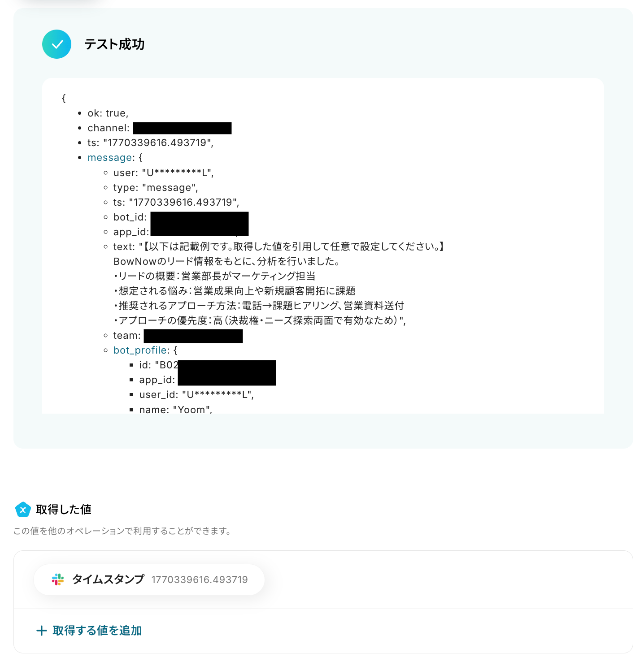Click the type: "message" line
Screen dimensions: 644x657
tap(156, 188)
